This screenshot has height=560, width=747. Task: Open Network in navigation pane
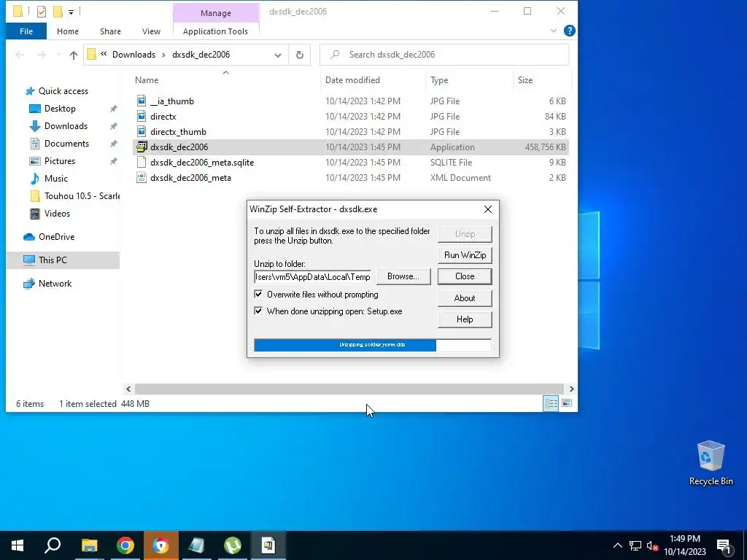55,284
